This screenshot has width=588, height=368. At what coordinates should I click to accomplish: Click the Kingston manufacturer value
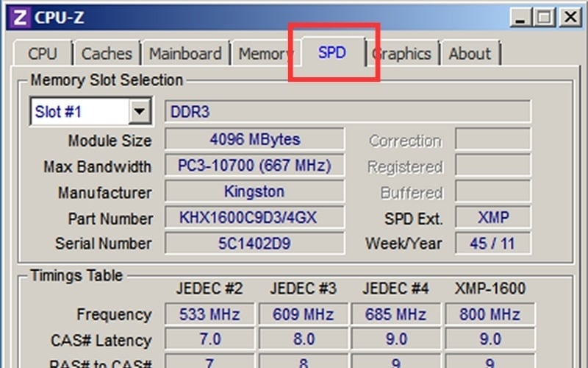point(254,191)
